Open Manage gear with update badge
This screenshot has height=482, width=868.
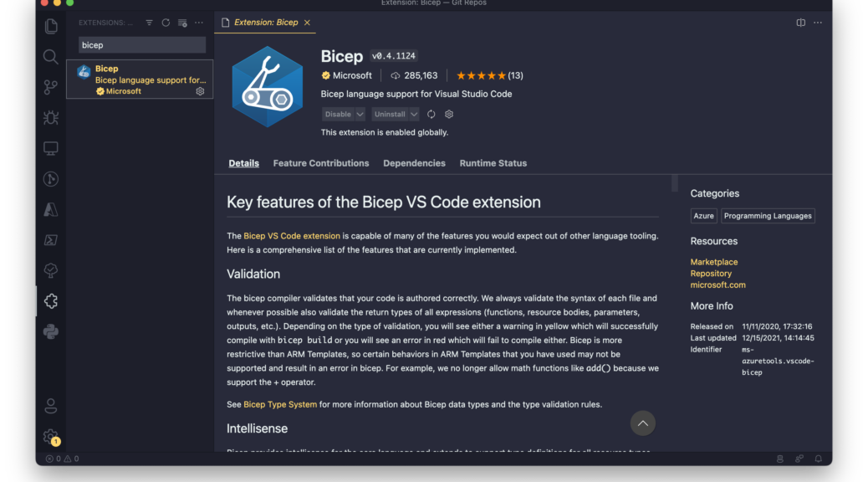pyautogui.click(x=51, y=437)
